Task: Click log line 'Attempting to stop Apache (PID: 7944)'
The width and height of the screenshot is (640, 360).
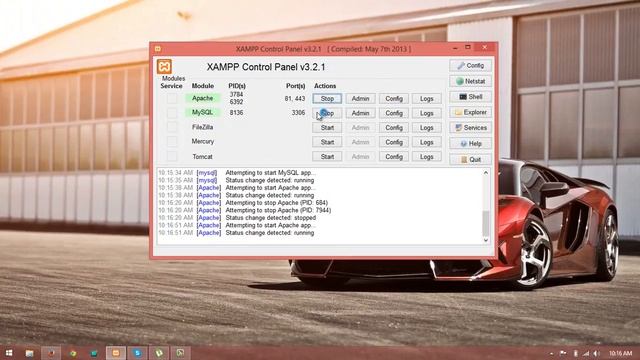Action: click(x=278, y=210)
